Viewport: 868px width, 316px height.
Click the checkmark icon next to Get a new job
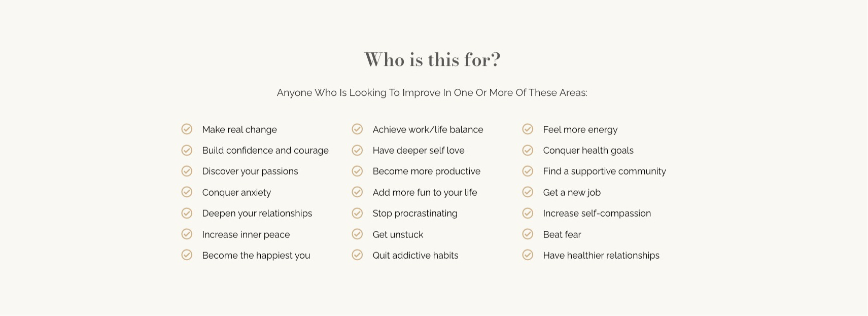click(528, 192)
